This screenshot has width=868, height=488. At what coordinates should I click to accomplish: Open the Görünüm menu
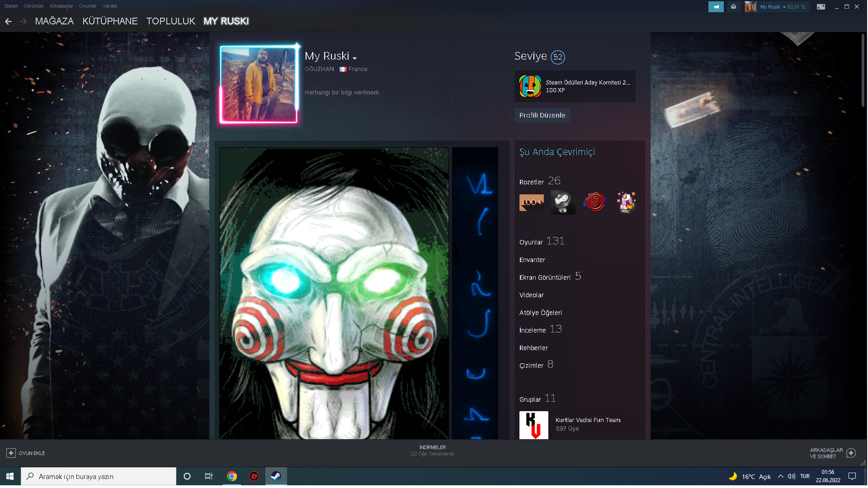click(33, 6)
